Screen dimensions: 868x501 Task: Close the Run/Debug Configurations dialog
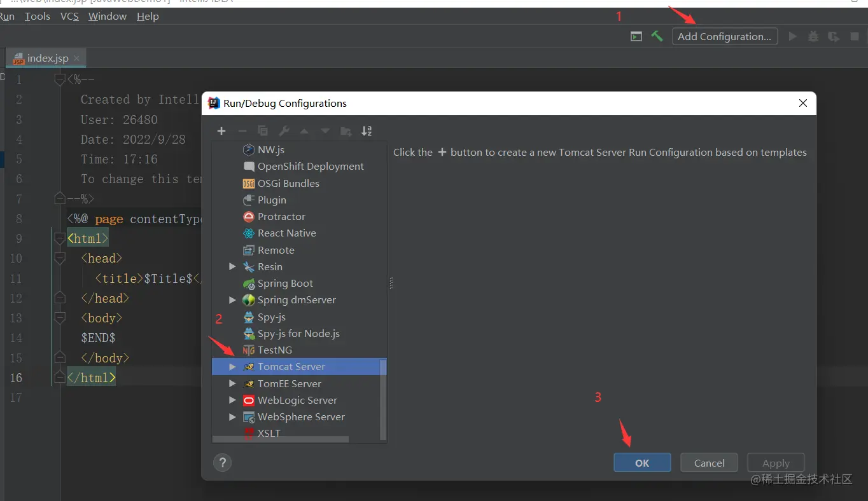[803, 103]
